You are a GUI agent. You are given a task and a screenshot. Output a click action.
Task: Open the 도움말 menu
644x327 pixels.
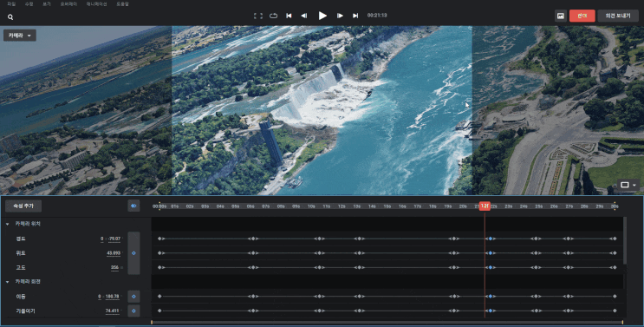(122, 3)
